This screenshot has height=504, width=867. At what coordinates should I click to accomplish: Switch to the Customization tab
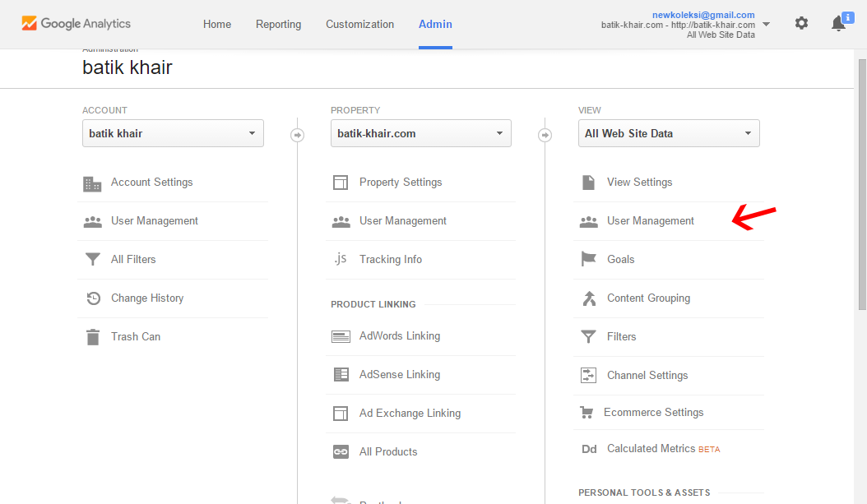click(x=360, y=25)
